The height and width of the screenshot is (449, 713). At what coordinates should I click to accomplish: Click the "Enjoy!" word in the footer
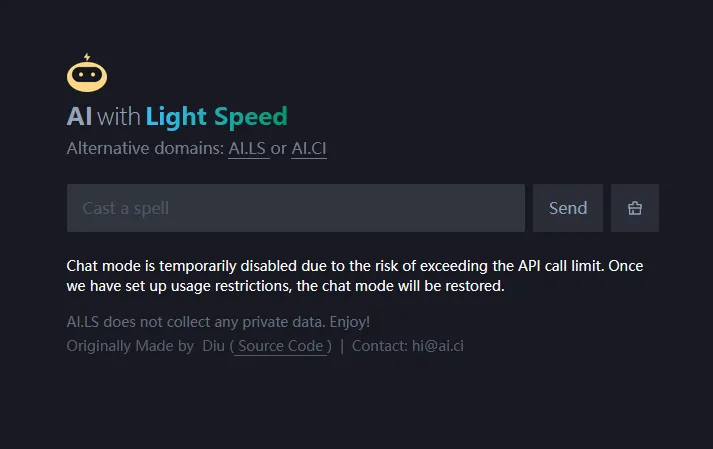(x=350, y=322)
